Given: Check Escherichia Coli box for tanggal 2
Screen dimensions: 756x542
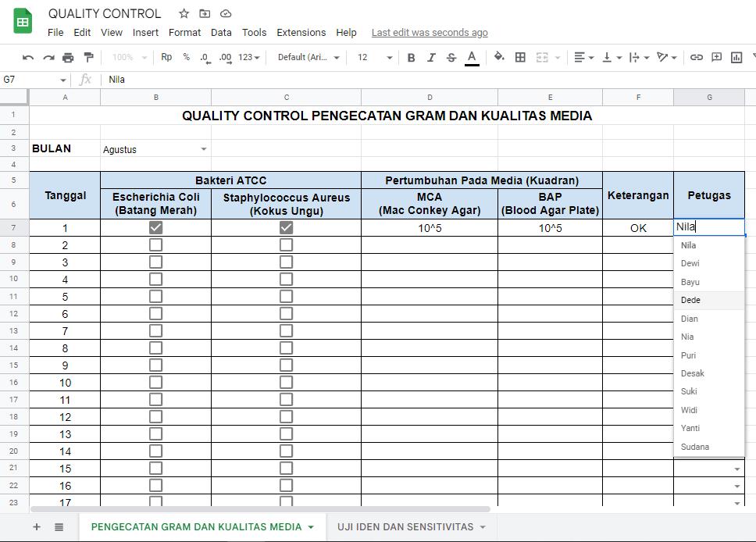Looking at the screenshot, I should point(155,245).
